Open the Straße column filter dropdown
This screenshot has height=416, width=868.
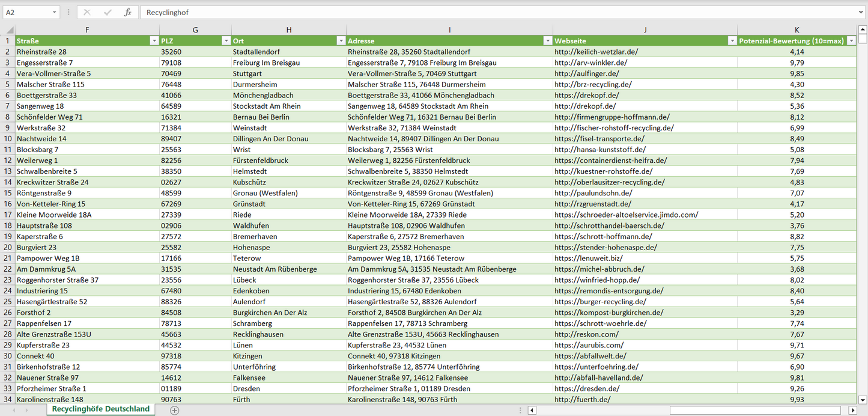[154, 41]
